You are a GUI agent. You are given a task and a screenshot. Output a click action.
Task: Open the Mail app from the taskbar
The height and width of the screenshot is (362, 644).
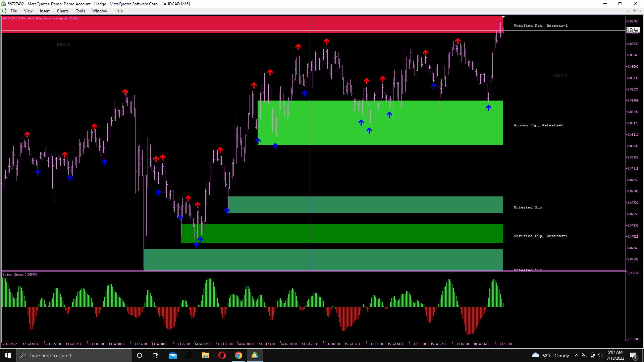point(173,355)
